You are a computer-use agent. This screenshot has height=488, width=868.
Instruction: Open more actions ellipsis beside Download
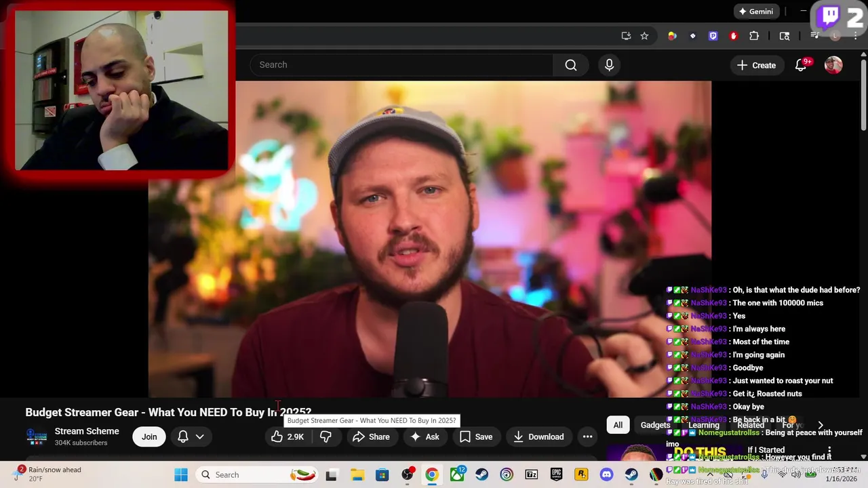(x=587, y=437)
